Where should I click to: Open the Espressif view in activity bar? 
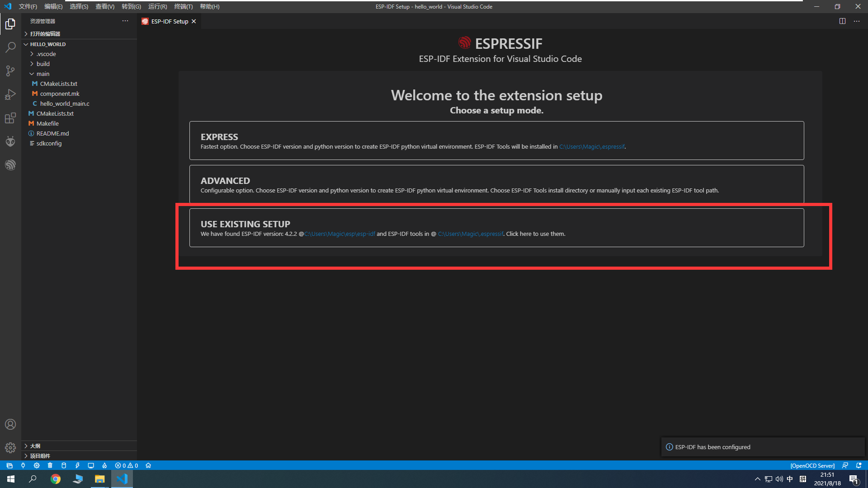(10, 165)
